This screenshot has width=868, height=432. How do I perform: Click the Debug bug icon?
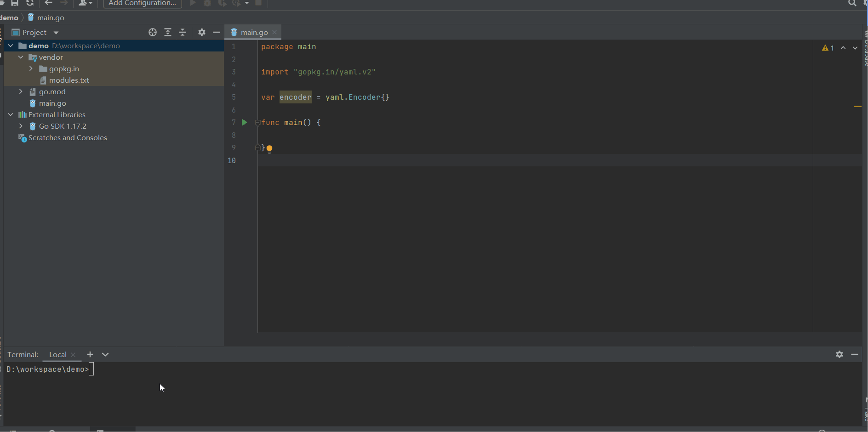207,3
